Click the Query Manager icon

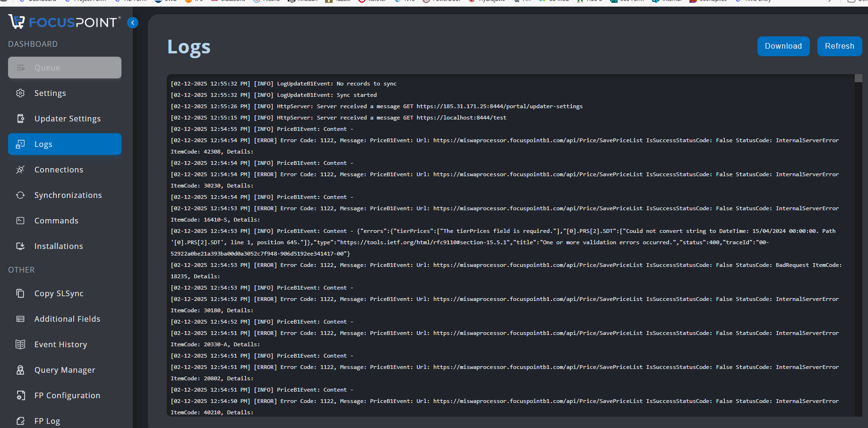pyautogui.click(x=20, y=370)
